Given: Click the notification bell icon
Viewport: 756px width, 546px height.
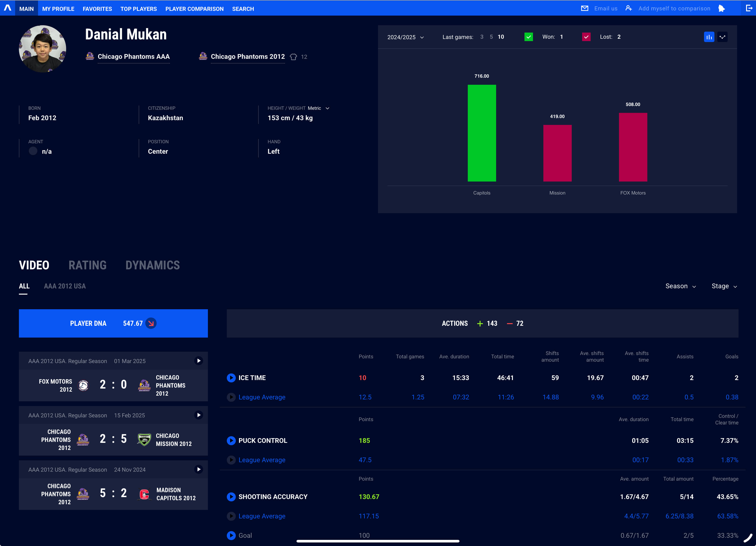Looking at the screenshot, I should click(x=722, y=8).
